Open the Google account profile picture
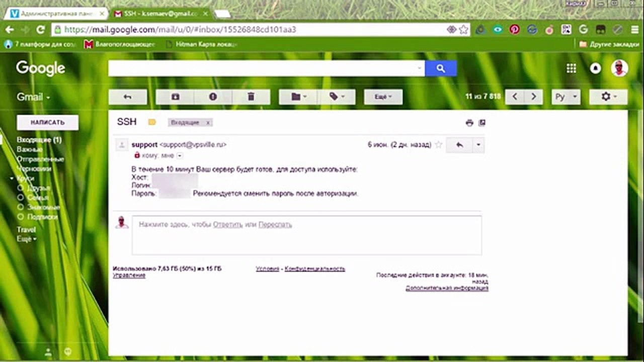Viewport: 644px width, 362px height. pyautogui.click(x=619, y=68)
